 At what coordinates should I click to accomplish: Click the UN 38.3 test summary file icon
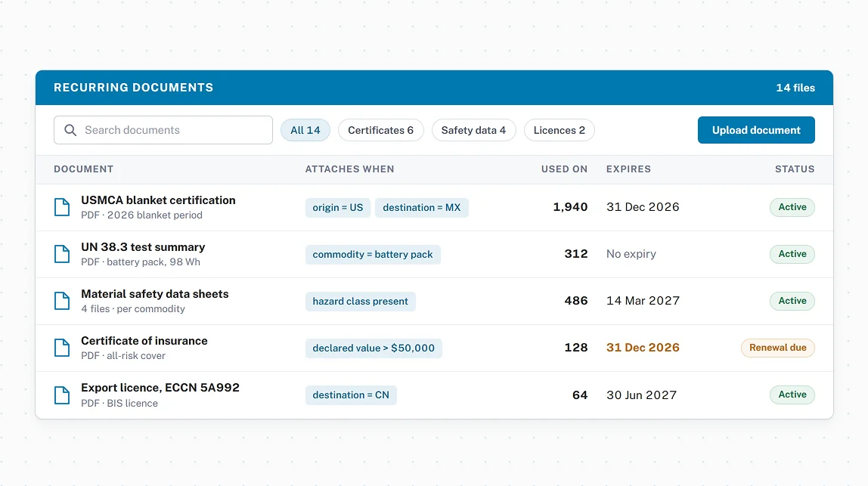click(x=62, y=254)
